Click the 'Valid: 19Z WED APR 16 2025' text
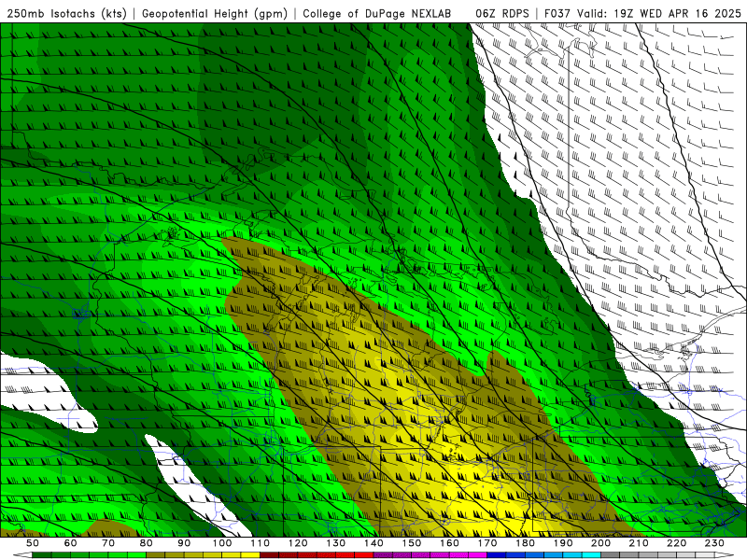The width and height of the screenshot is (747, 560). 659,14
